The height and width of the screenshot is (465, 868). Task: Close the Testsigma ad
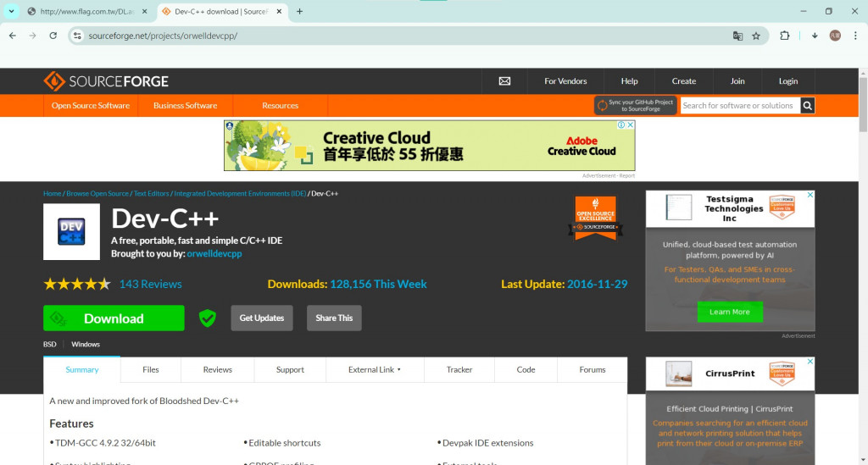tap(810, 195)
